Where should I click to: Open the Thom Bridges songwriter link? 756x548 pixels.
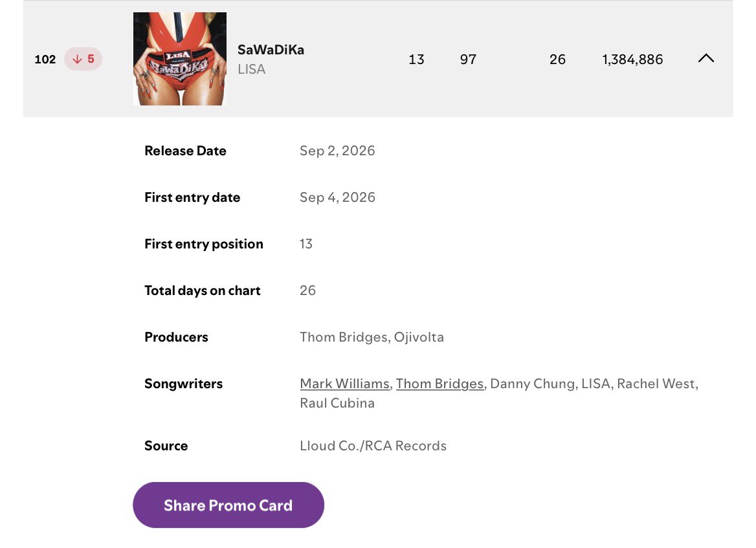(x=439, y=384)
